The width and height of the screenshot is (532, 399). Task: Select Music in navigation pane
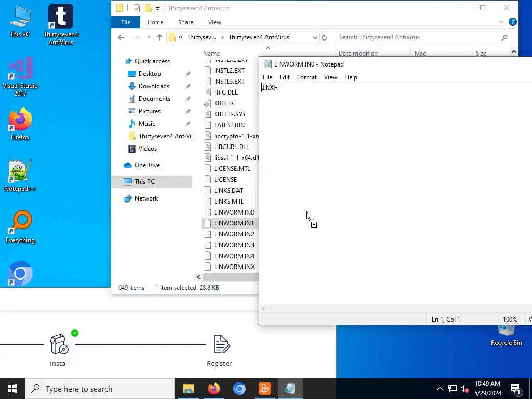click(x=147, y=124)
